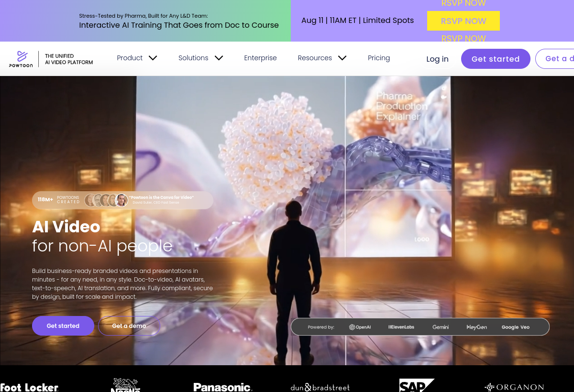Expand the Product menu chevron

153,58
